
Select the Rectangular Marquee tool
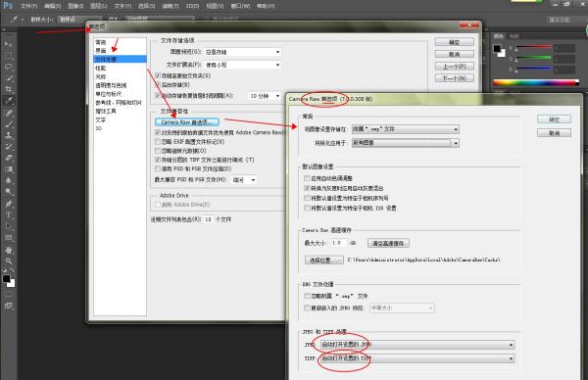click(8, 56)
